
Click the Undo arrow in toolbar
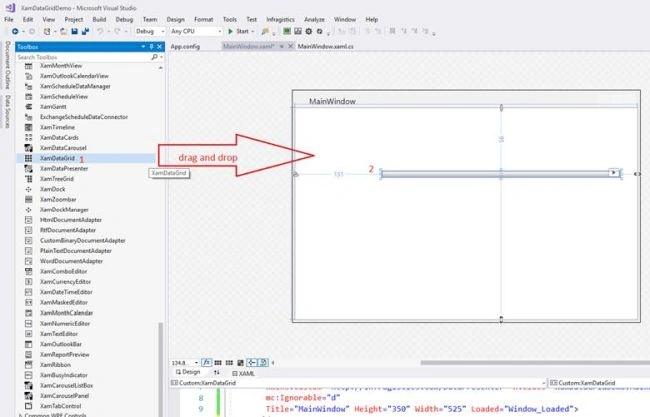(x=100, y=31)
